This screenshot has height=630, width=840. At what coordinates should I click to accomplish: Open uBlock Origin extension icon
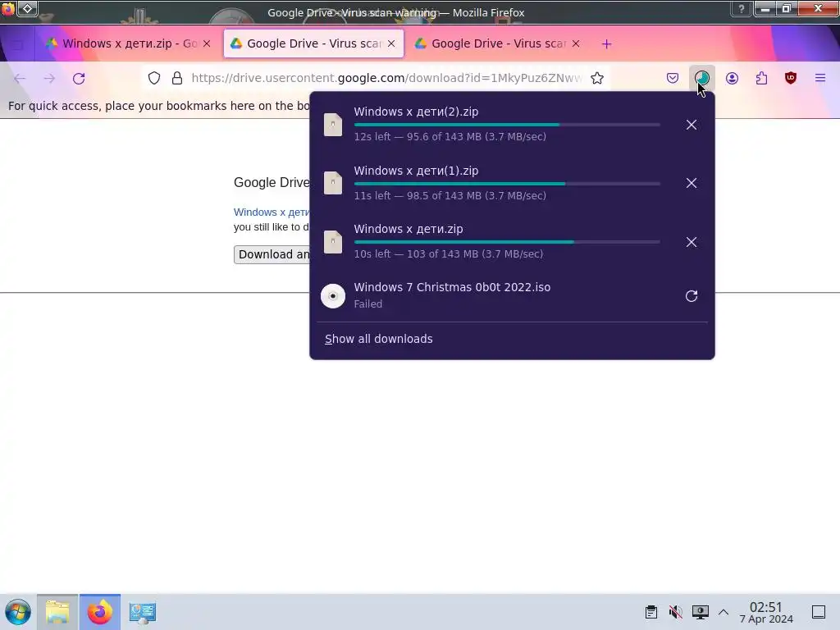pos(791,78)
